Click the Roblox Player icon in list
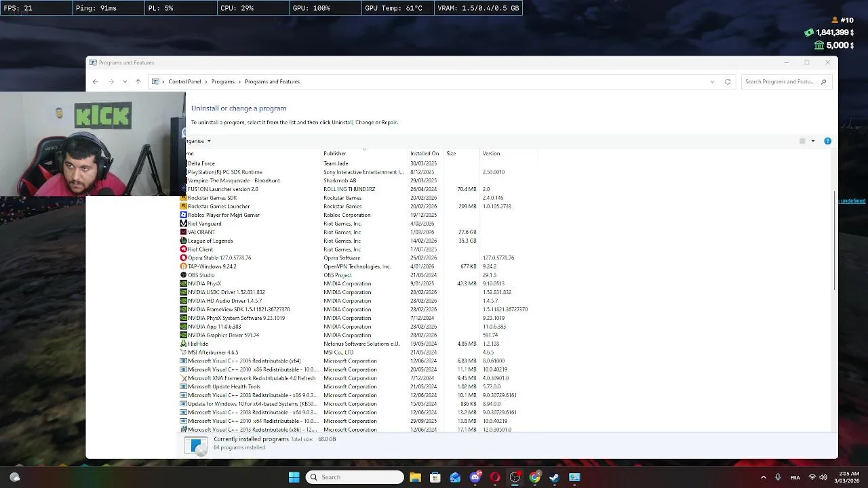This screenshot has height=488, width=868. point(183,215)
